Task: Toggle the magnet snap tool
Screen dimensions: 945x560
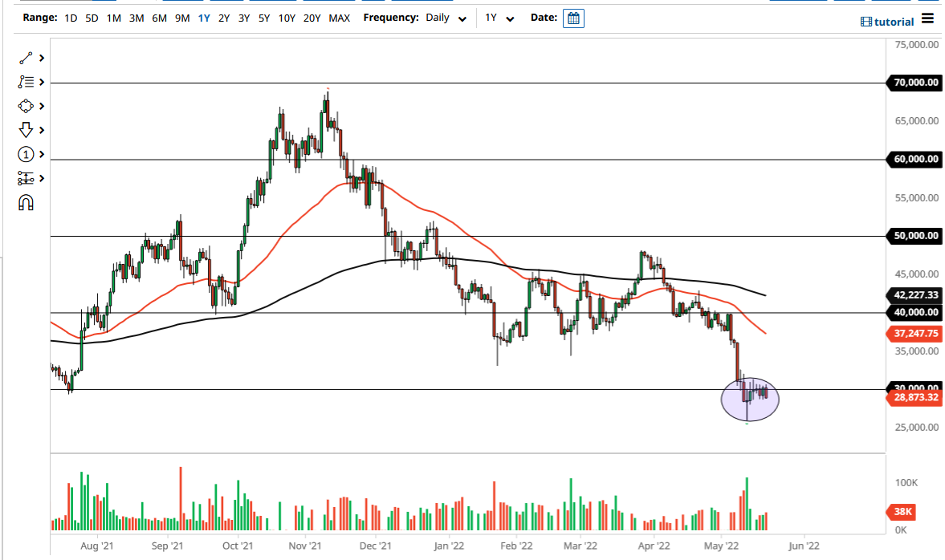Action: [26, 202]
